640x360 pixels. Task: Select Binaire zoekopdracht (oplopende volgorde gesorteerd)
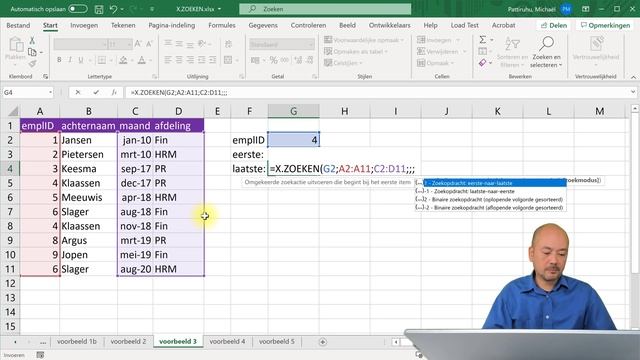(491, 199)
